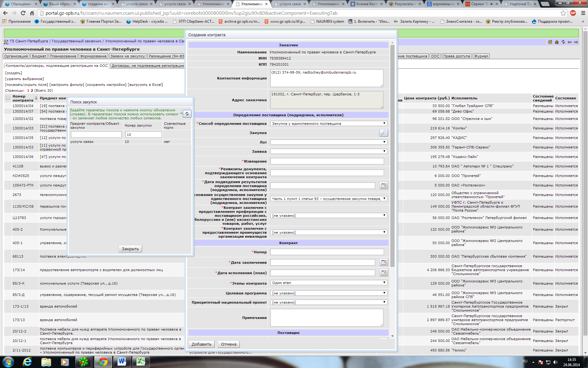Click the [настроить фильтр] link
The image size is (588, 368).
coord(67,85)
